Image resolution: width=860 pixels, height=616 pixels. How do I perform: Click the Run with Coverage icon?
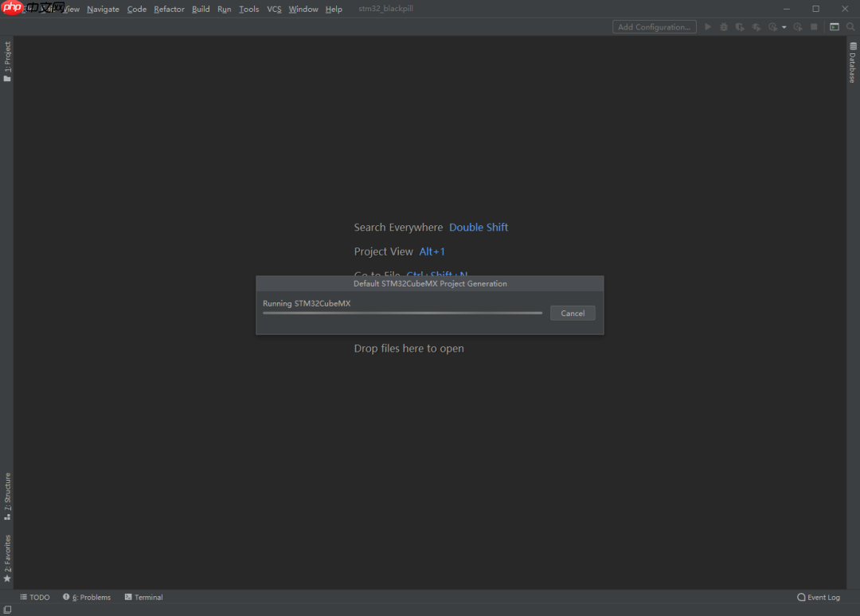tap(740, 27)
